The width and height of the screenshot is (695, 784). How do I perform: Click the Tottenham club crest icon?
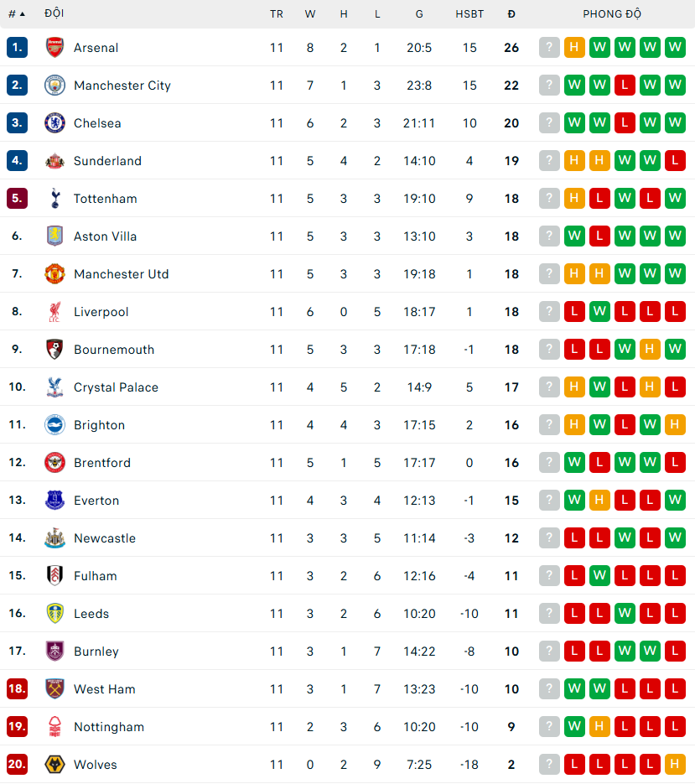pos(54,199)
